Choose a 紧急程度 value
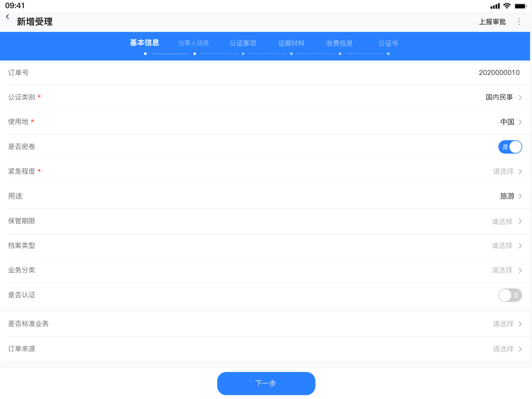532x399 pixels. point(265,172)
